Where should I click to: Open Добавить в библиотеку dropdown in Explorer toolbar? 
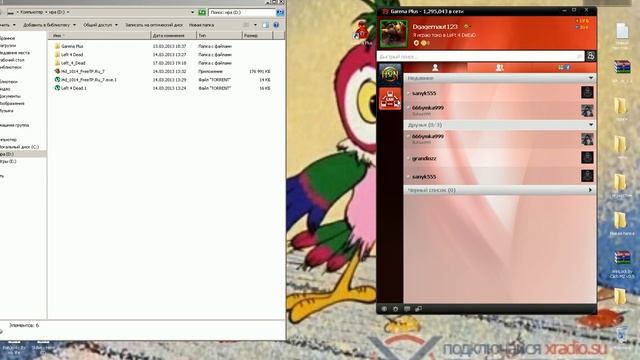49,25
